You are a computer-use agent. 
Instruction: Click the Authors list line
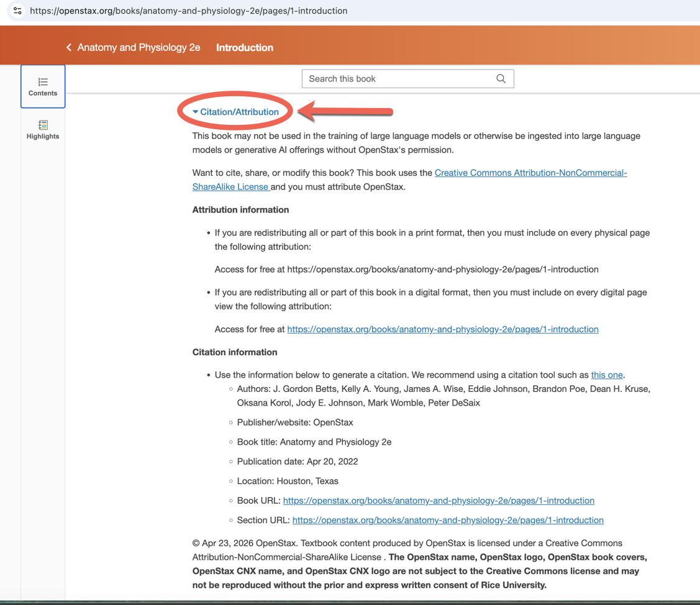[x=443, y=396]
